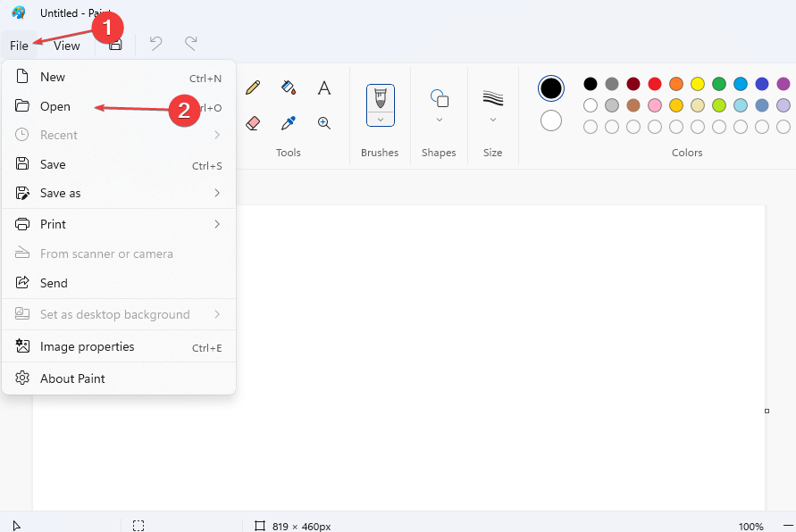Choose Image properties from the menu
Viewport: 796px width, 532px height.
click(87, 346)
